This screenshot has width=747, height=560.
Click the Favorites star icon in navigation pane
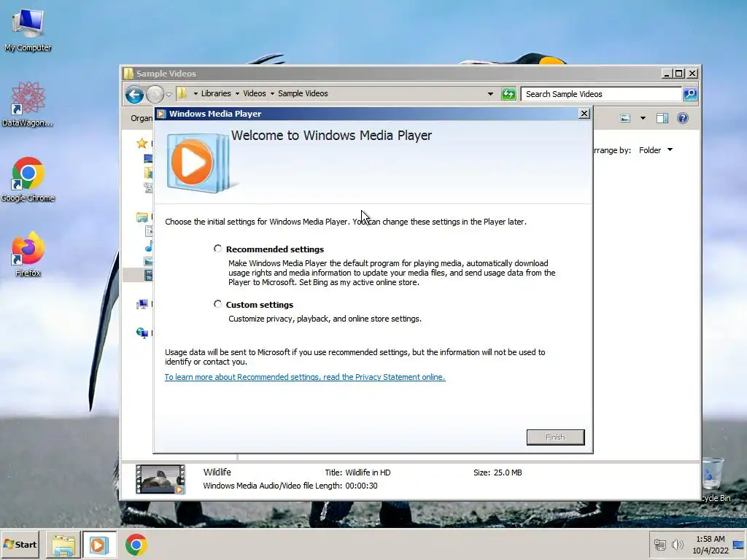click(x=142, y=143)
